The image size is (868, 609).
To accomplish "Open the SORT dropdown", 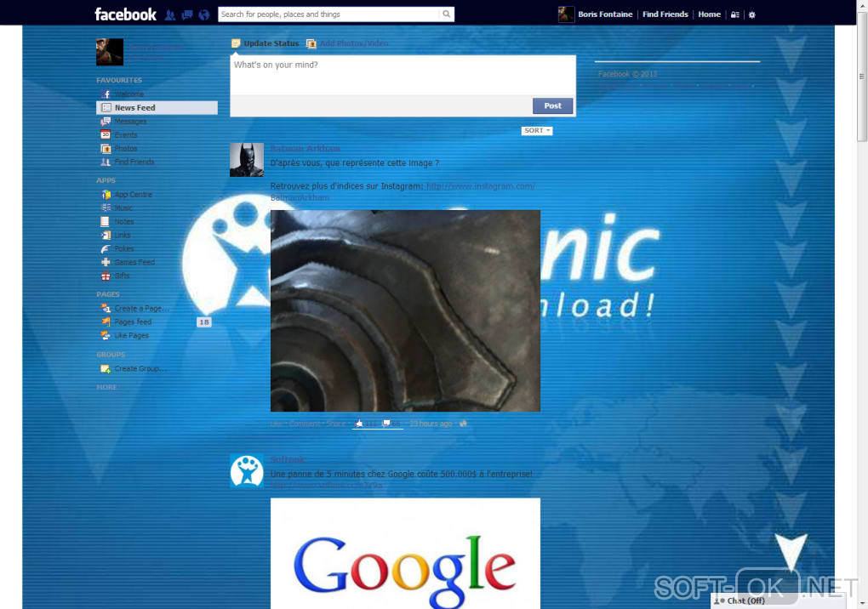I will click(537, 130).
